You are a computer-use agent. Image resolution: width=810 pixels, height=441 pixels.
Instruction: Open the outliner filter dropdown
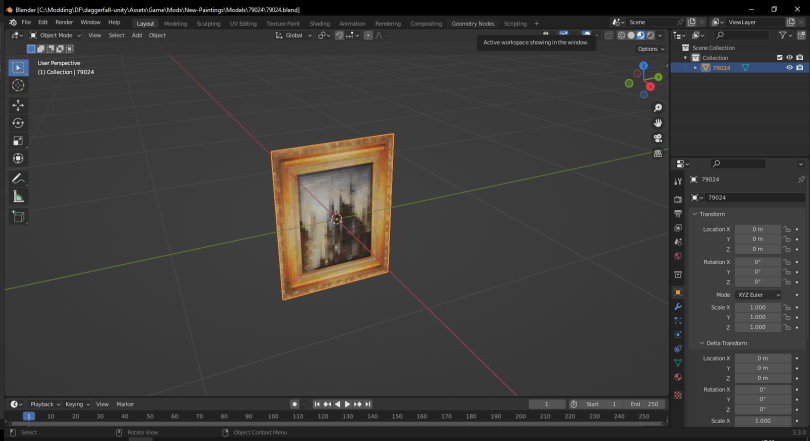pos(785,35)
